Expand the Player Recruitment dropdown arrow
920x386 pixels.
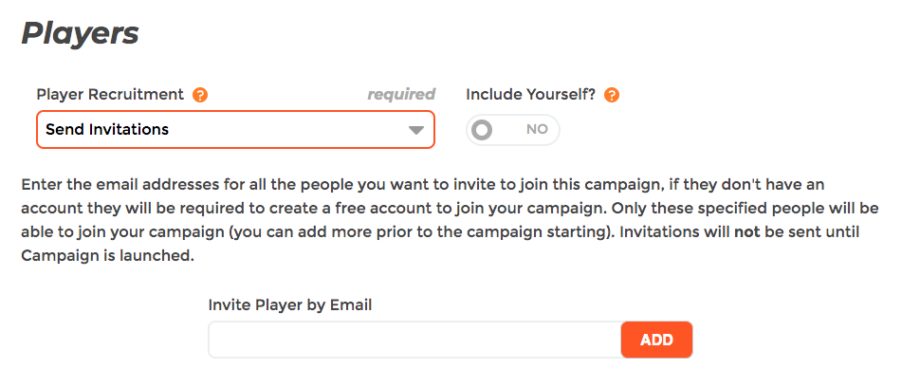coord(416,130)
